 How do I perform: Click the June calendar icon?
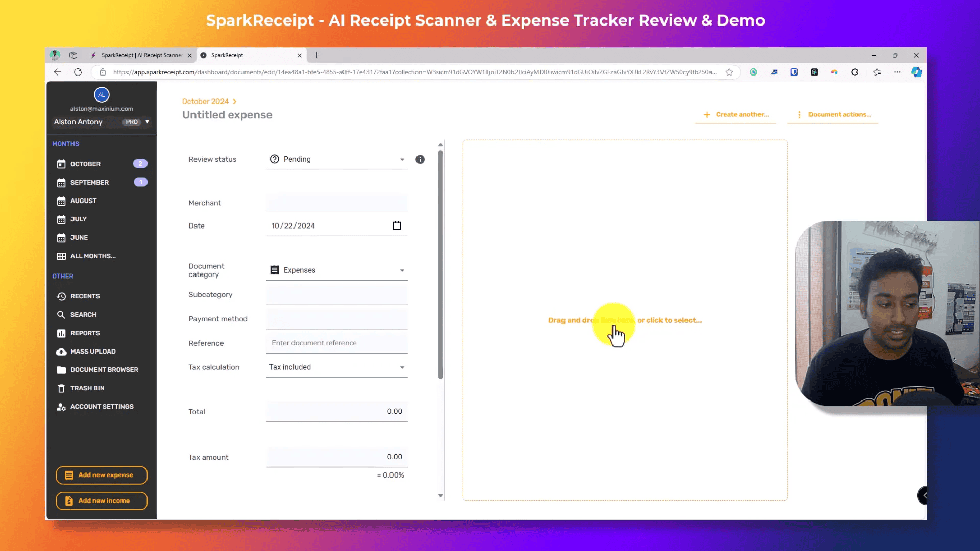(x=61, y=237)
